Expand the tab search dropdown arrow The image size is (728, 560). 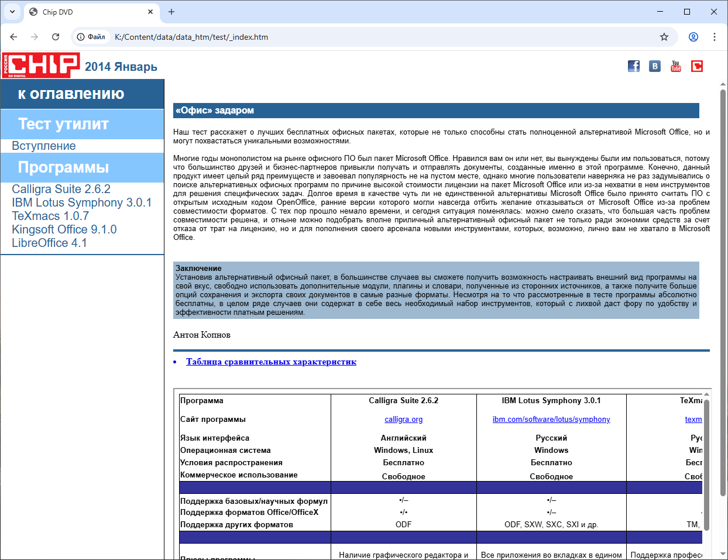(12, 12)
